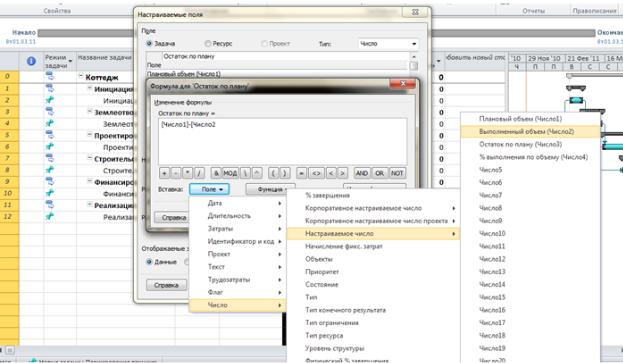This screenshot has width=623, height=363.
Task: Open the Трудозатраты submenu
Action: click(237, 279)
